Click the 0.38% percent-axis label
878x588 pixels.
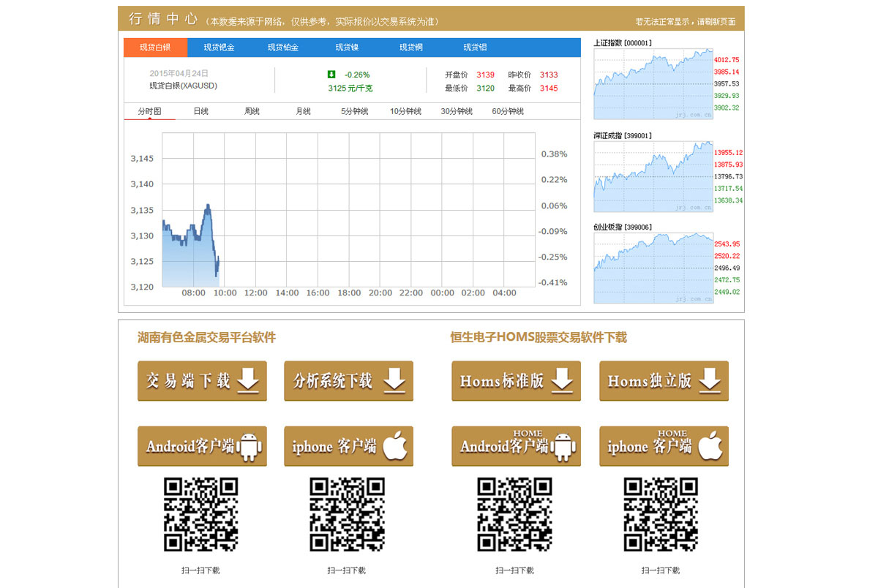[554, 154]
